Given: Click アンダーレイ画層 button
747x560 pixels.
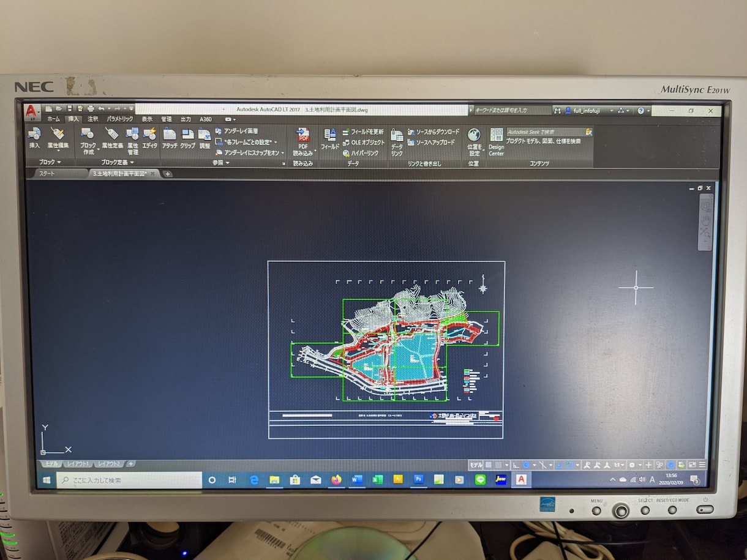Looking at the screenshot, I should 237,131.
